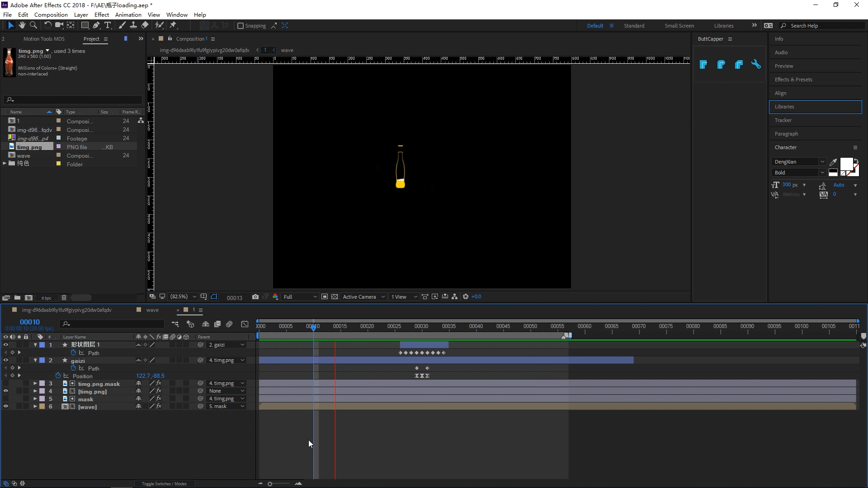Expand the timg.png.mask layer properties
The height and width of the screenshot is (488, 868).
[35, 384]
